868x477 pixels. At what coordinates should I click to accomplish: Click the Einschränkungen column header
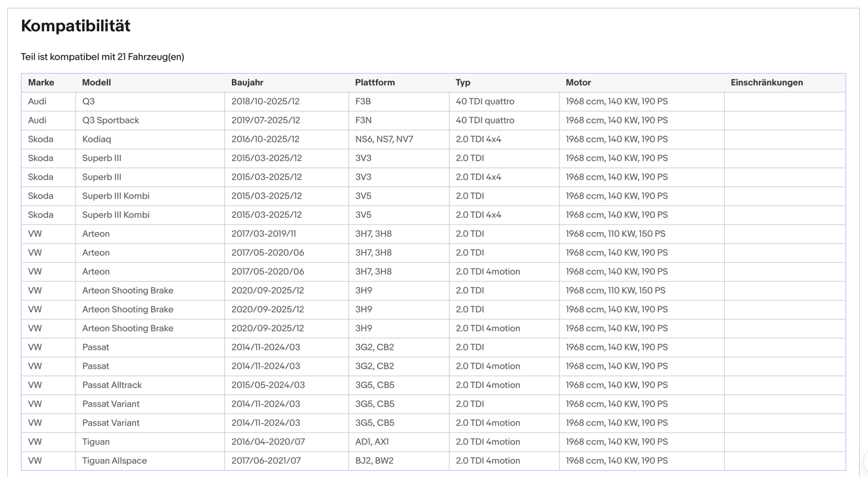(767, 83)
